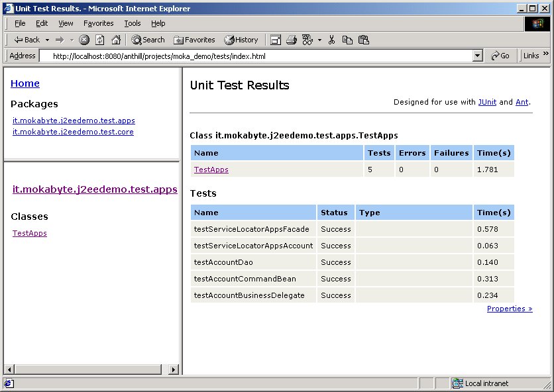
Task: Click the Failures column header
Action: coord(451,153)
